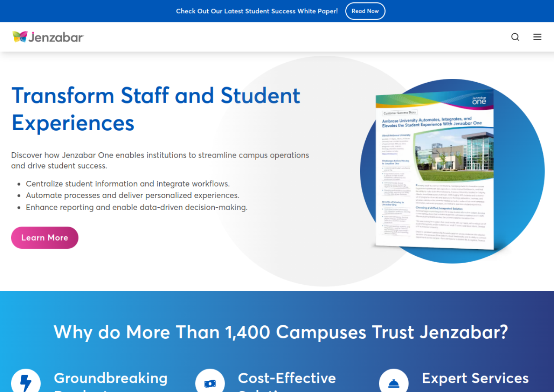Image resolution: width=554 pixels, height=392 pixels.
Task: Click the Transform Staff and Student Experiences heading
Action: click(x=156, y=109)
